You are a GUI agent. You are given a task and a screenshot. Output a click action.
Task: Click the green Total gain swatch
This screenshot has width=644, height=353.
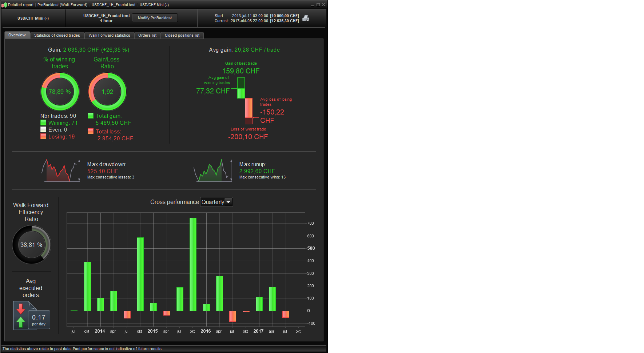(x=91, y=116)
